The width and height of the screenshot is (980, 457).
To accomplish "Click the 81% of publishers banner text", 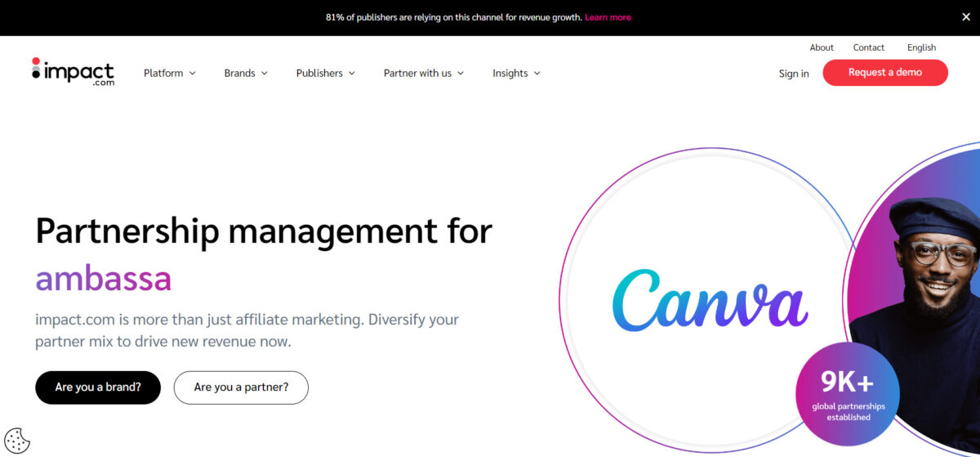I will tap(453, 17).
